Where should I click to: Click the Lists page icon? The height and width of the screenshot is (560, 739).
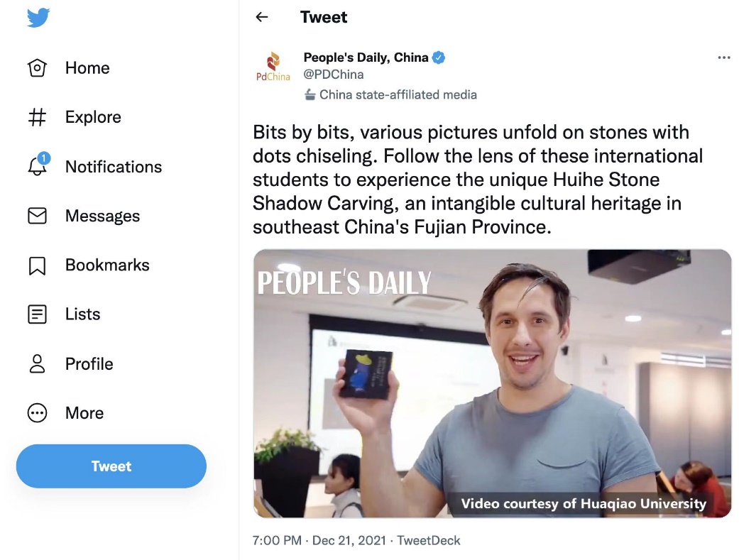pos(37,314)
